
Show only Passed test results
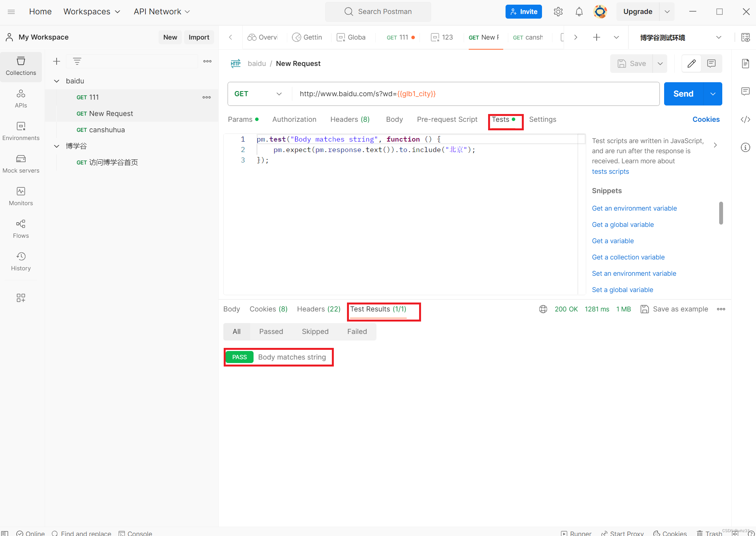coord(271,332)
